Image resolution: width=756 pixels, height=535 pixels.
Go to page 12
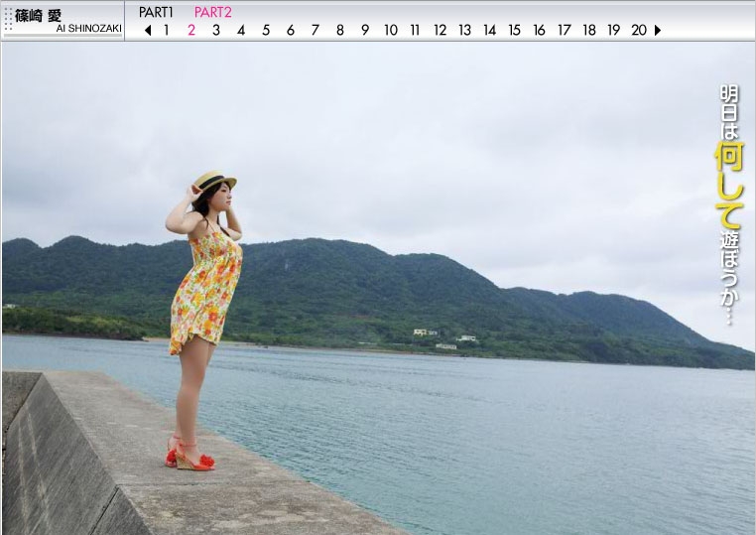click(x=441, y=31)
